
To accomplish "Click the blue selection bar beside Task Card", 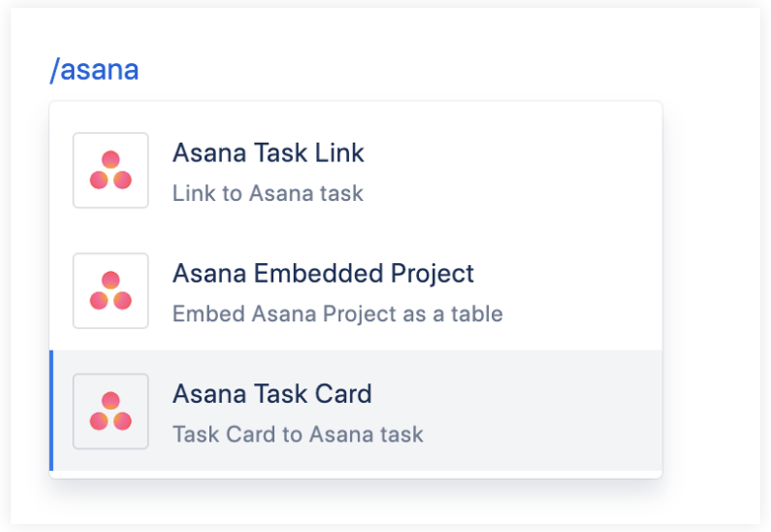I will click(51, 411).
